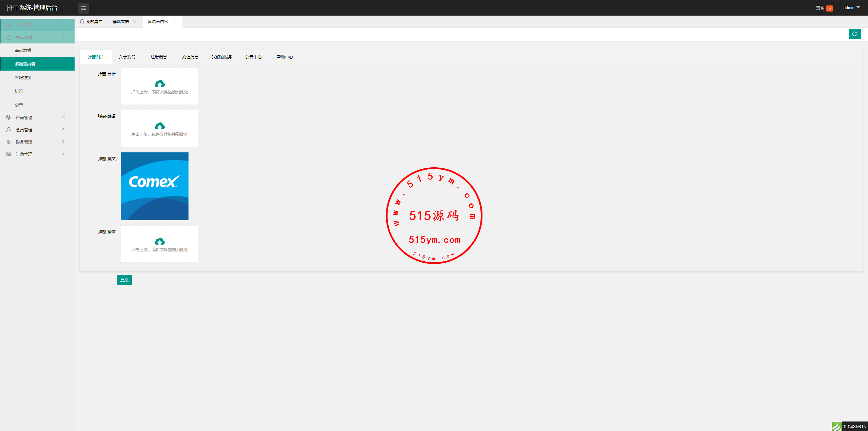Toggle the sidebar hamburger menu icon

[83, 8]
